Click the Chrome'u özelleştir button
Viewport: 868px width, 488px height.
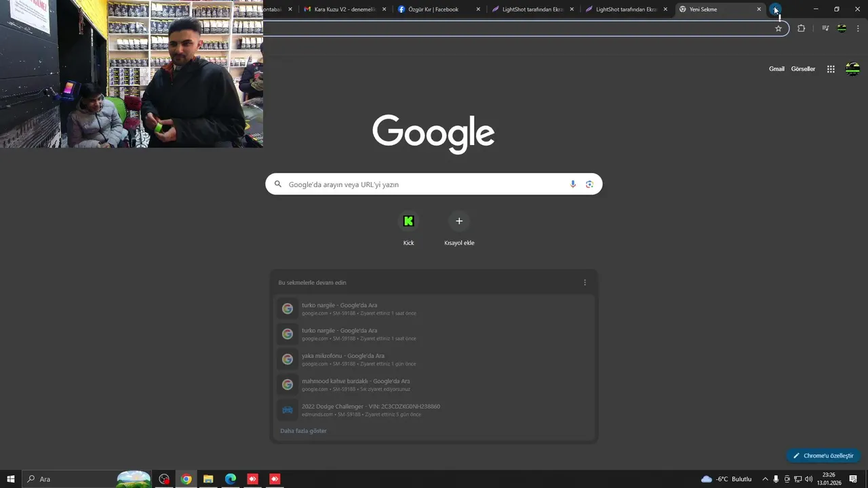(823, 455)
